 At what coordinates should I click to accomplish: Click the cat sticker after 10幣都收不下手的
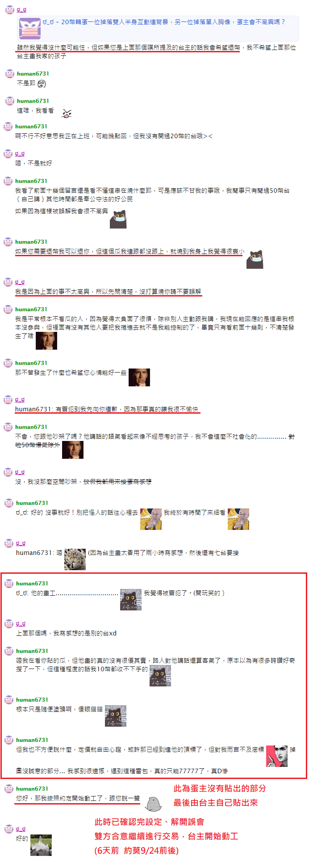pyautogui.click(x=160, y=675)
